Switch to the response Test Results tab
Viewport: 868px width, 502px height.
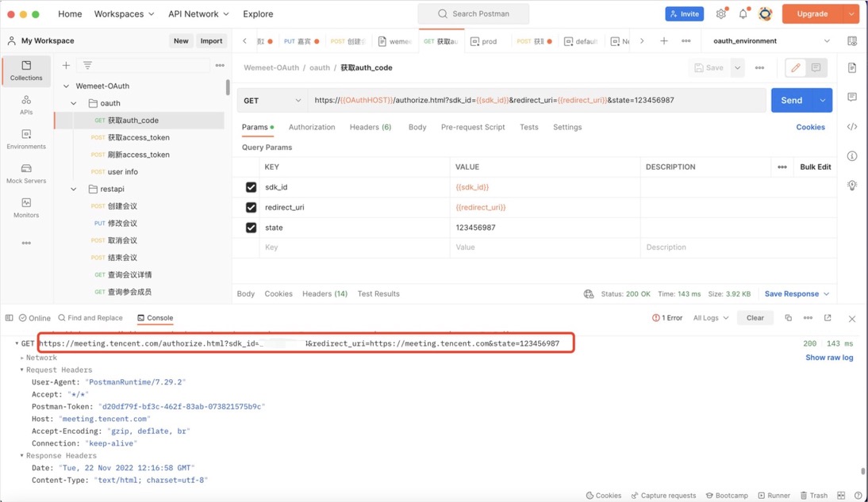[378, 294]
